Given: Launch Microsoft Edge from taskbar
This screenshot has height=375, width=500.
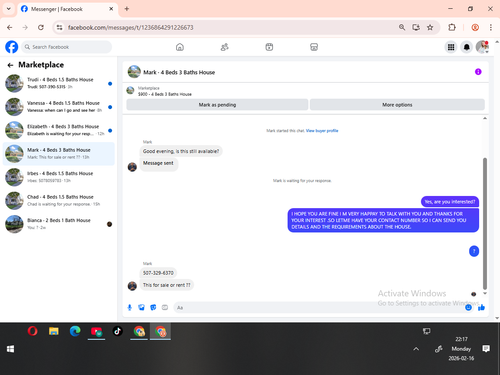Looking at the screenshot, I should point(75,331).
